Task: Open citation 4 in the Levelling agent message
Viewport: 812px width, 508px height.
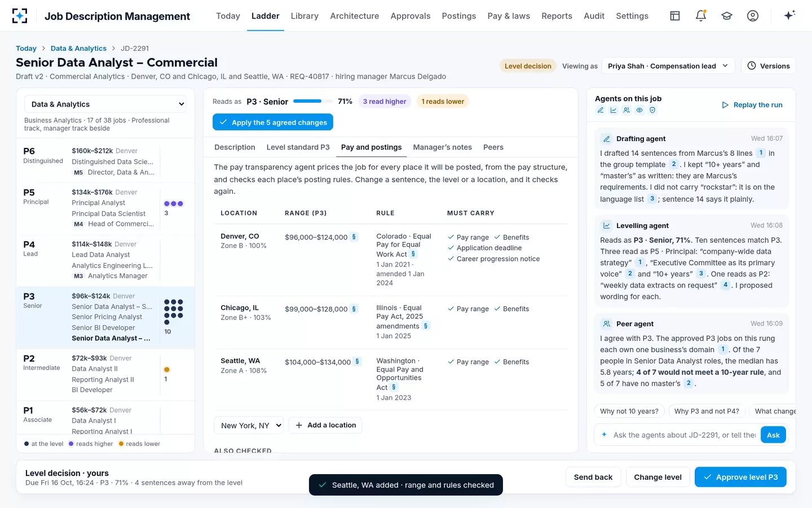Action: click(726, 285)
